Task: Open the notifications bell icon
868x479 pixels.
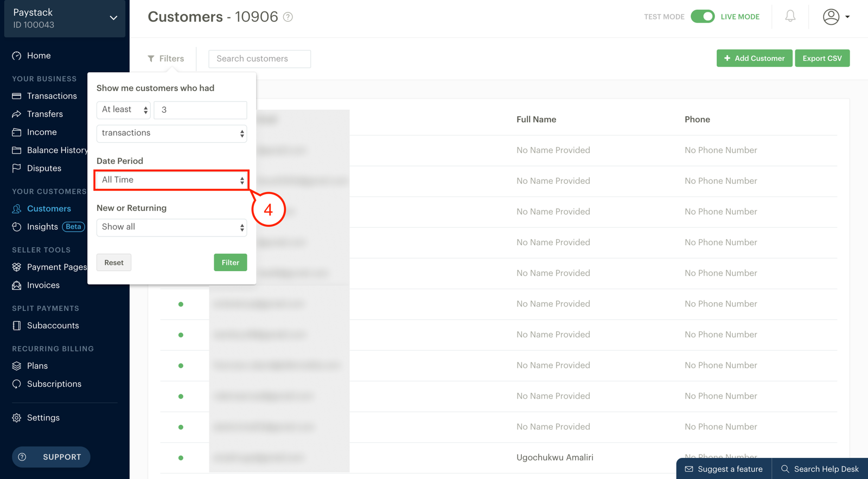Action: (790, 16)
